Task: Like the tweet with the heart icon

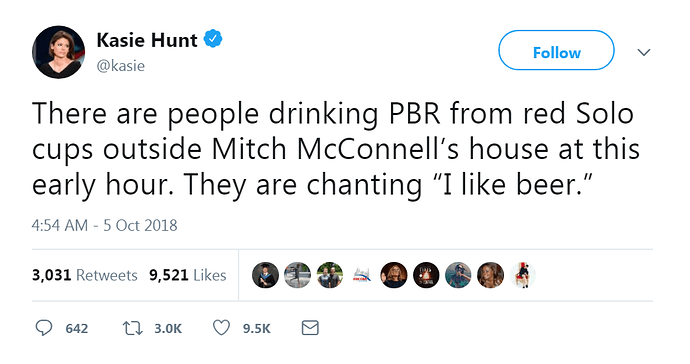Action: (221, 328)
